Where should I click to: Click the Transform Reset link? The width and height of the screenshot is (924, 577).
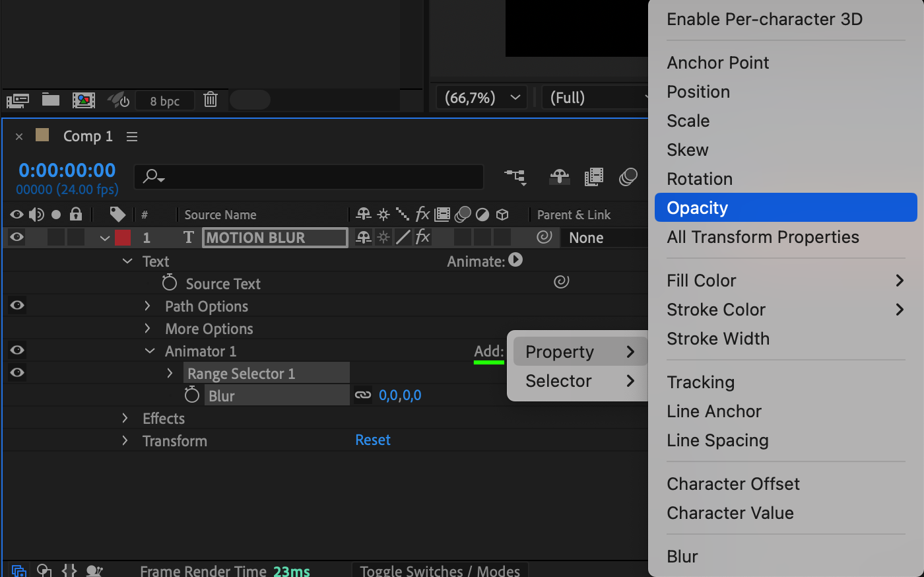pos(373,440)
